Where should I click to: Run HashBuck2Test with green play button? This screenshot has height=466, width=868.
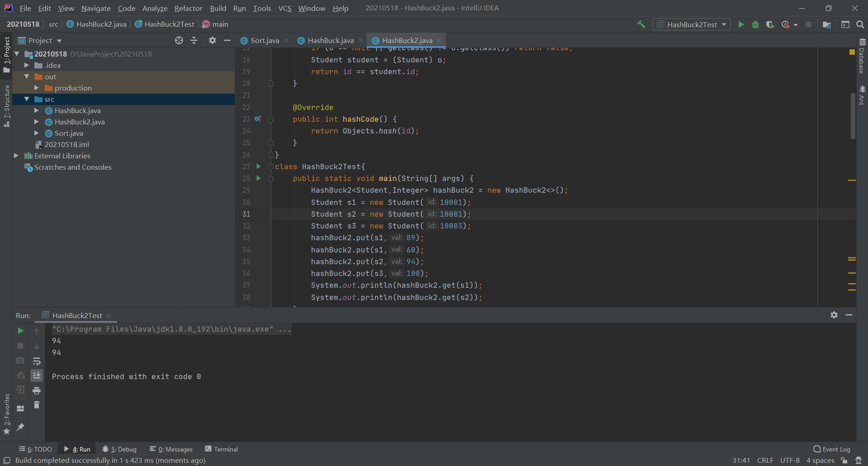741,24
